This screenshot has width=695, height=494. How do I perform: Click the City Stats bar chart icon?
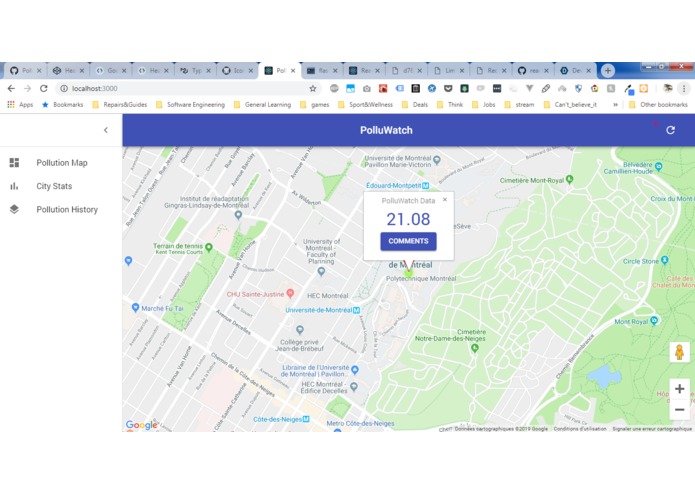(x=14, y=186)
